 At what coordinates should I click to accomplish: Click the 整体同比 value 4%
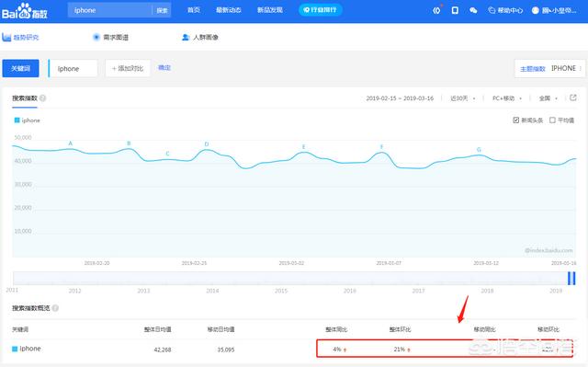pos(337,350)
